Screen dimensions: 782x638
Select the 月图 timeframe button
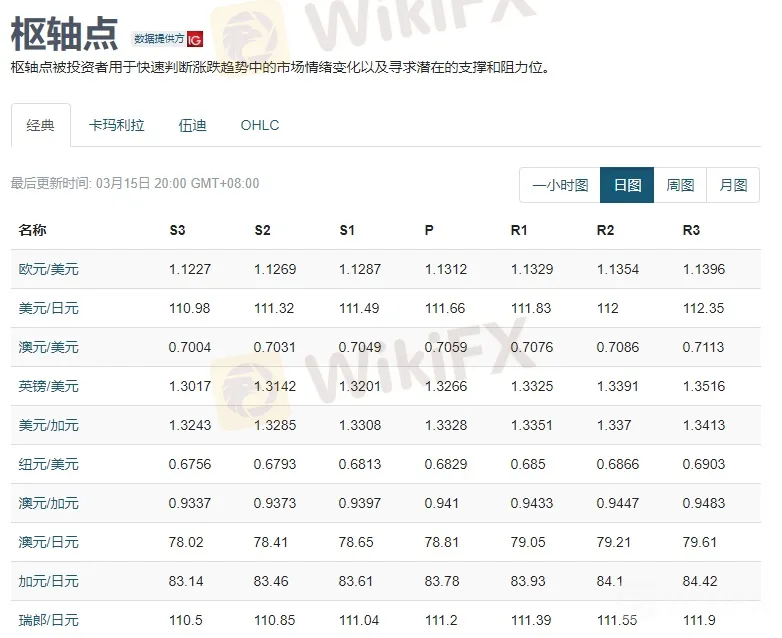(x=733, y=185)
